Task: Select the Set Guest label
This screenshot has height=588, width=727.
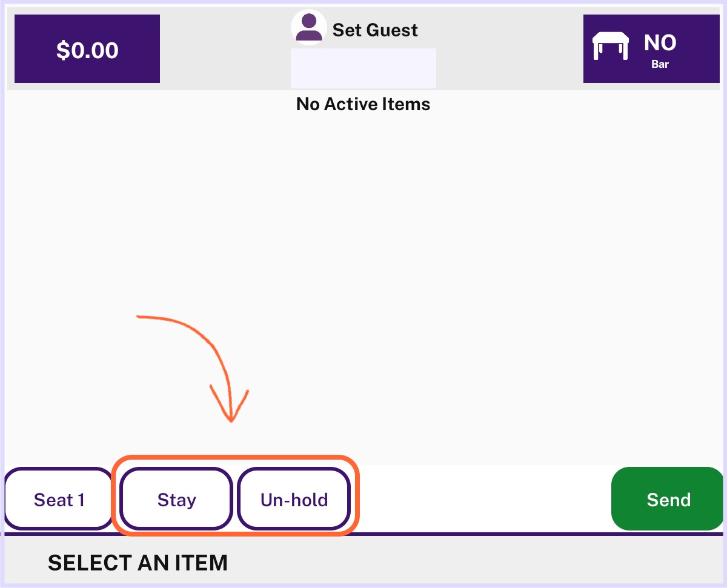Action: 375,30
